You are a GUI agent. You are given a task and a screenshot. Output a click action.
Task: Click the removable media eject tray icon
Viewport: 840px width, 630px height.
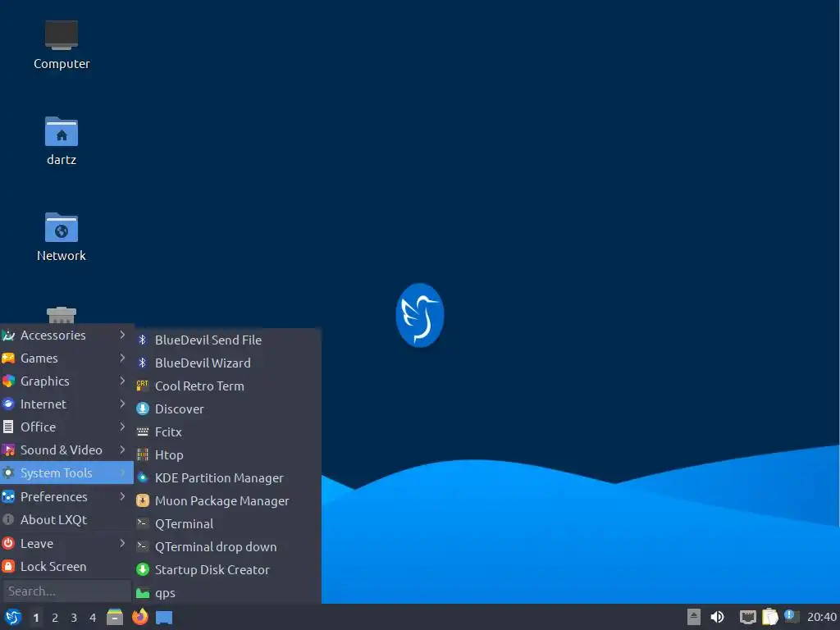tap(694, 617)
